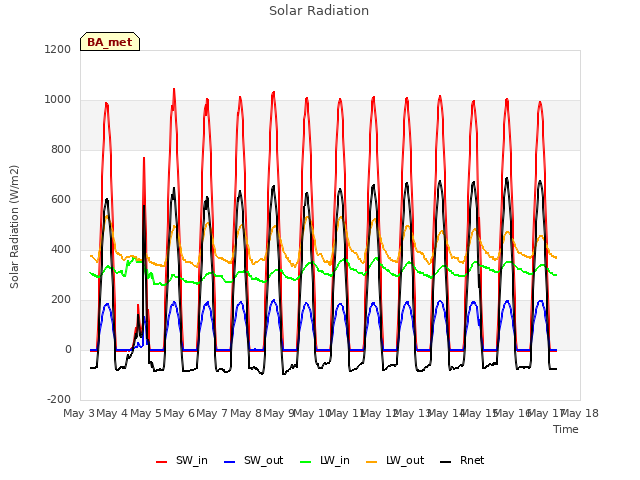Click the Solar Radiation chart title

319,11
